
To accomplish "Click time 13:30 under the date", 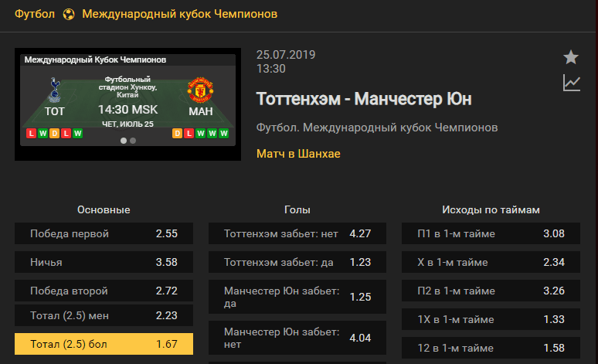I will click(x=270, y=69).
